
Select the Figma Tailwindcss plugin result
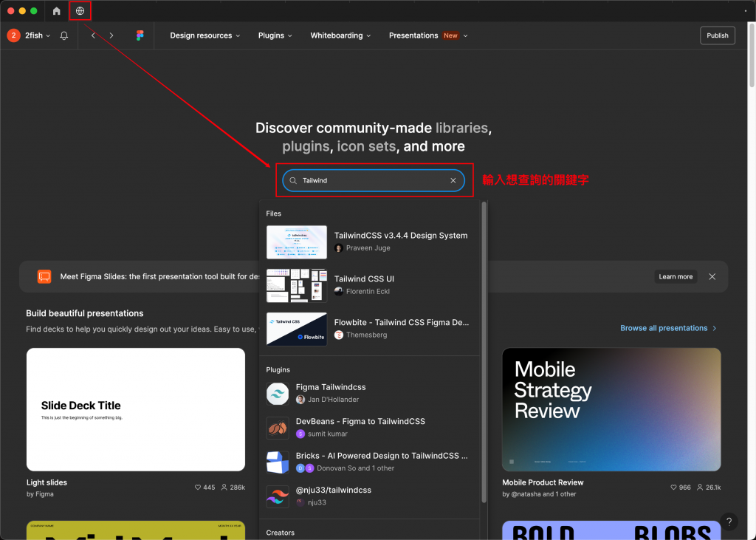[371, 394]
